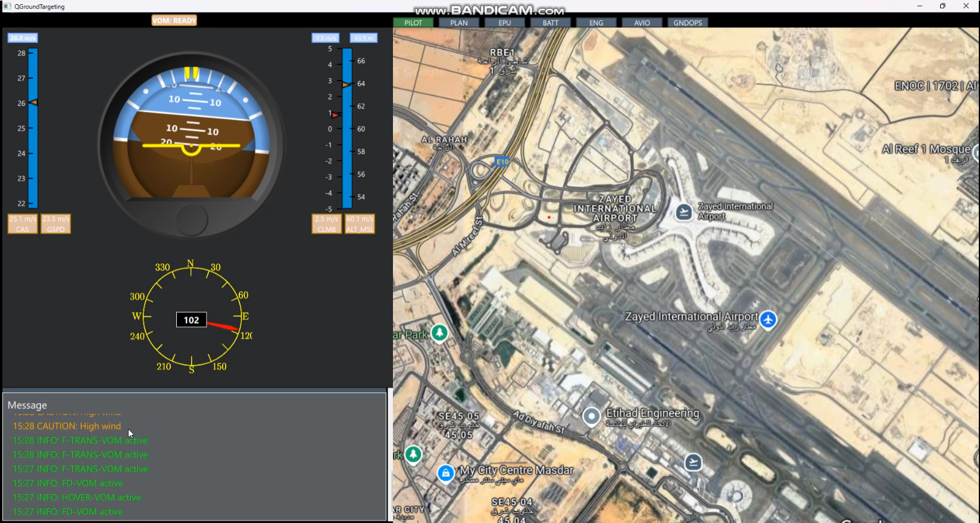Select the Etihad Engineering map marker
Image resolution: width=980 pixels, height=523 pixels.
591,416
